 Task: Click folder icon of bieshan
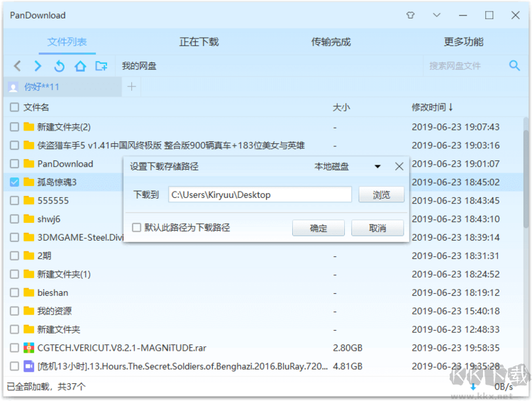(29, 292)
